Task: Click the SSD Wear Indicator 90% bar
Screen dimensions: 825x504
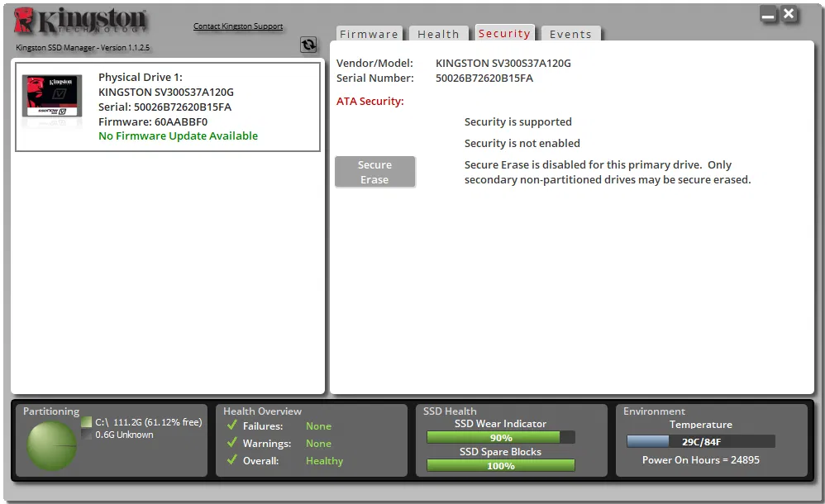Action: pyautogui.click(x=500, y=438)
